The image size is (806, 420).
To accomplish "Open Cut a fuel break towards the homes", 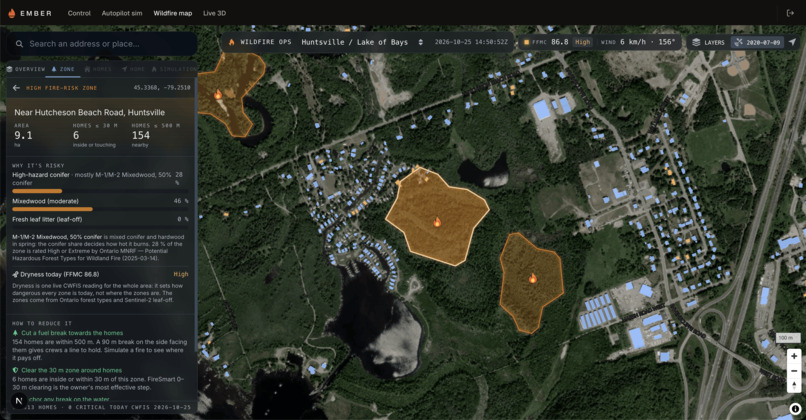I will point(72,333).
